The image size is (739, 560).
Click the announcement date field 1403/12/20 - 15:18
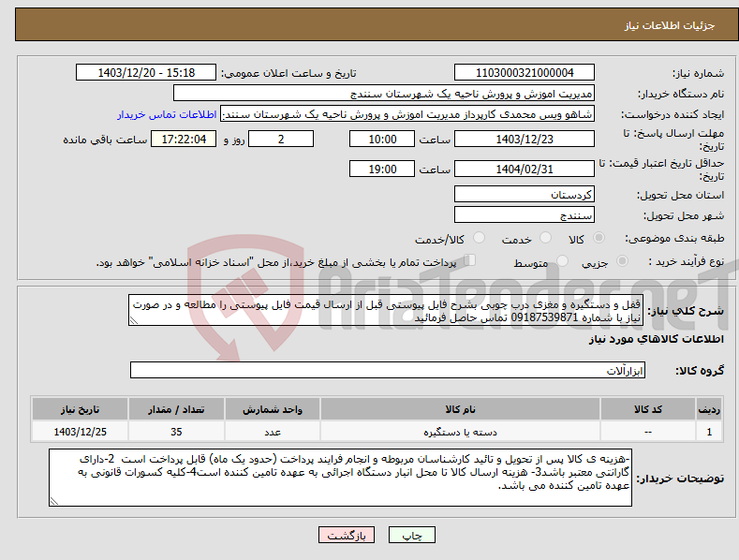(145, 73)
